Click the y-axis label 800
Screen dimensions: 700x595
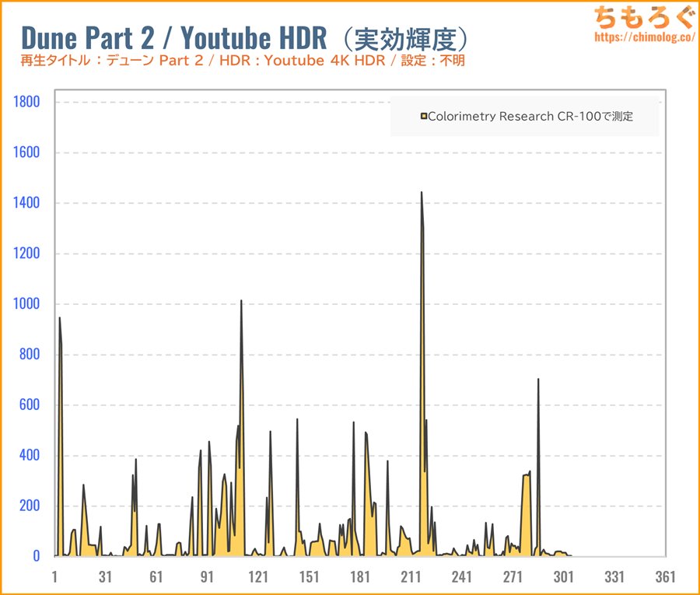tap(30, 354)
